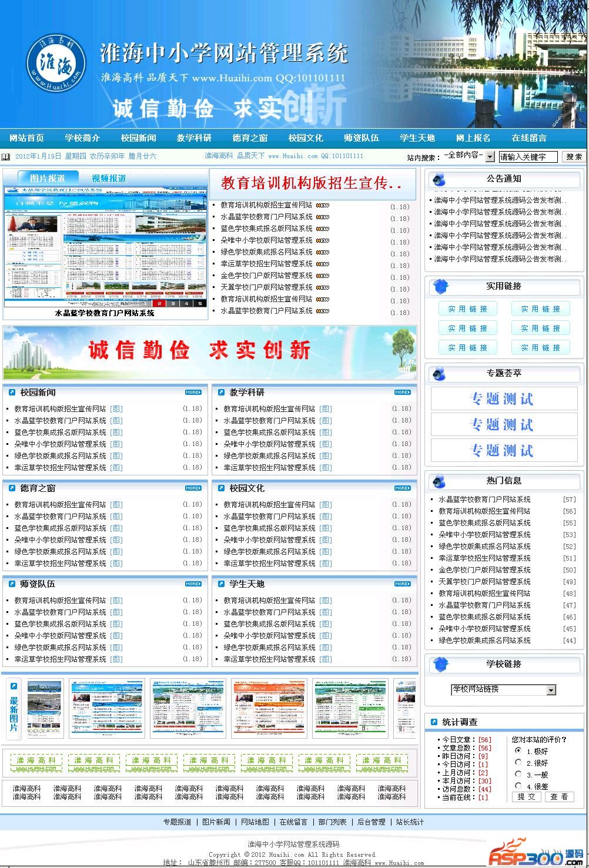This screenshot has width=589, height=868.
Task: Open the 学校网站链接 dropdown list
Action: tap(503, 689)
